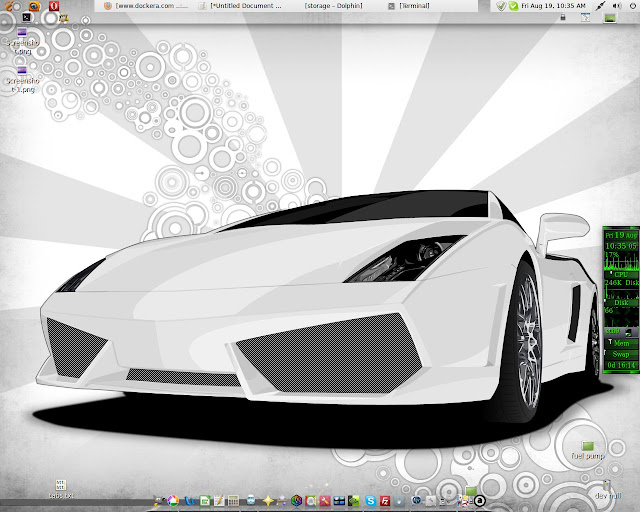
Task: Launch FileZilla from the dock
Action: pos(385,501)
